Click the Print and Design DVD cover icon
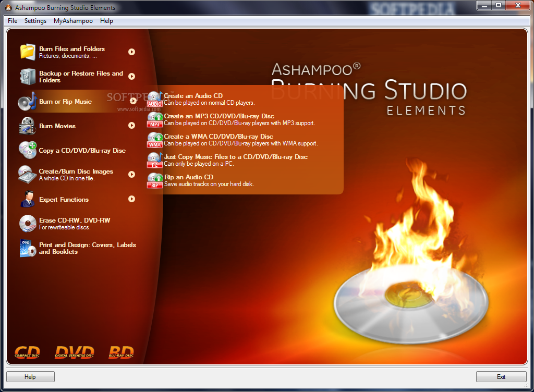 pyautogui.click(x=28, y=248)
